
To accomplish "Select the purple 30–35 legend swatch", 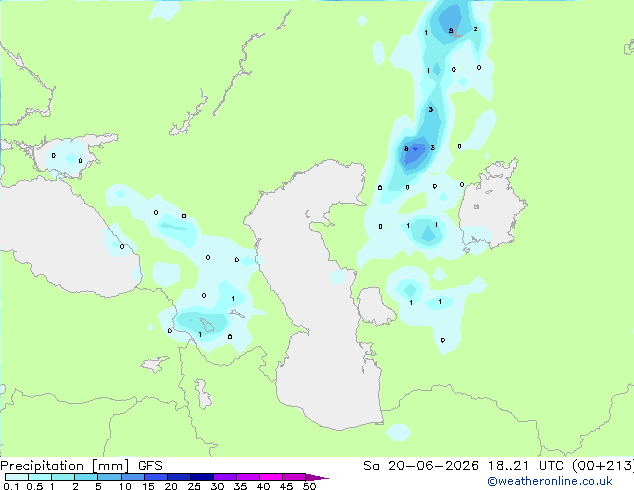I will pyautogui.click(x=225, y=477).
